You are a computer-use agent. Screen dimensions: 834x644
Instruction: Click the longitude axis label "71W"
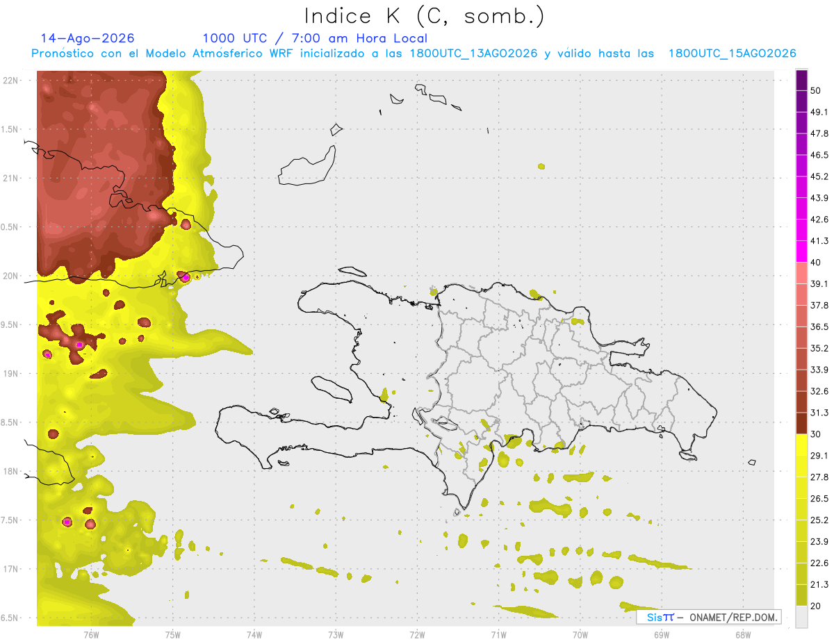pyautogui.click(x=498, y=635)
